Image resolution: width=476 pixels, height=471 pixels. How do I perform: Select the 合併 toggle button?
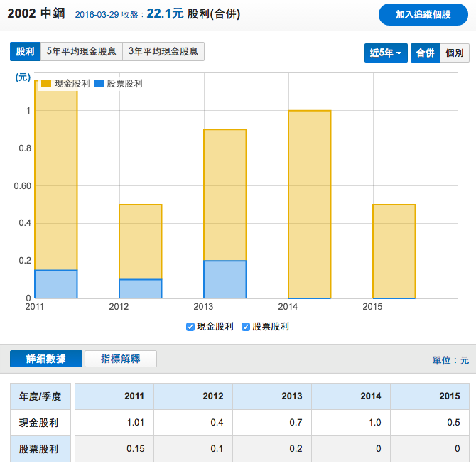click(425, 53)
